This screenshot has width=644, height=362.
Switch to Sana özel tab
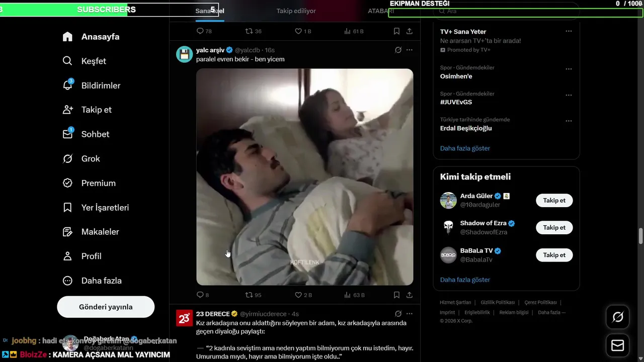(210, 11)
